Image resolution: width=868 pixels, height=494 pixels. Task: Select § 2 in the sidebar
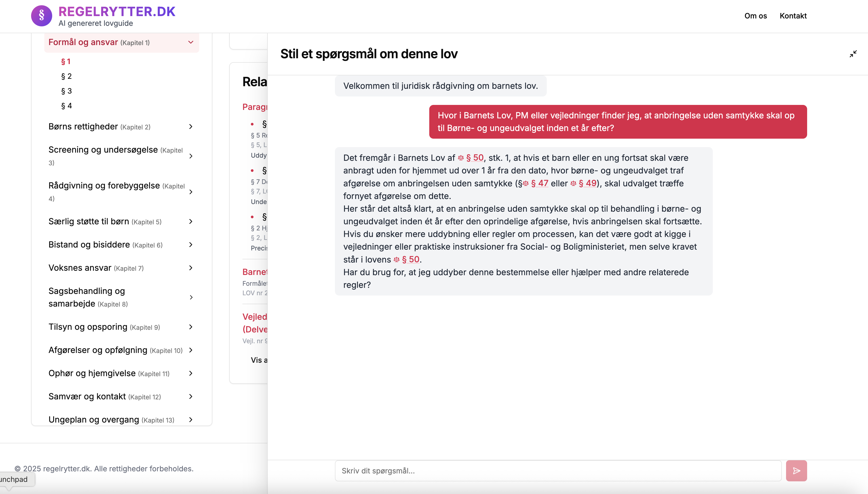(x=66, y=76)
